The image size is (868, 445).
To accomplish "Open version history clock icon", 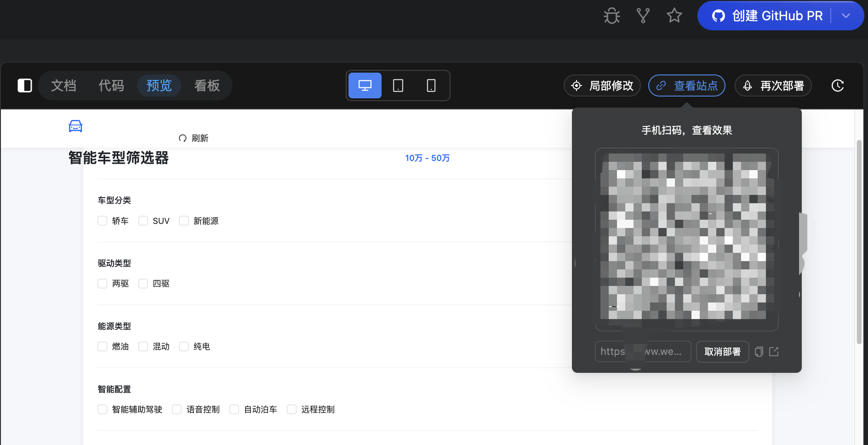I will pyautogui.click(x=838, y=86).
